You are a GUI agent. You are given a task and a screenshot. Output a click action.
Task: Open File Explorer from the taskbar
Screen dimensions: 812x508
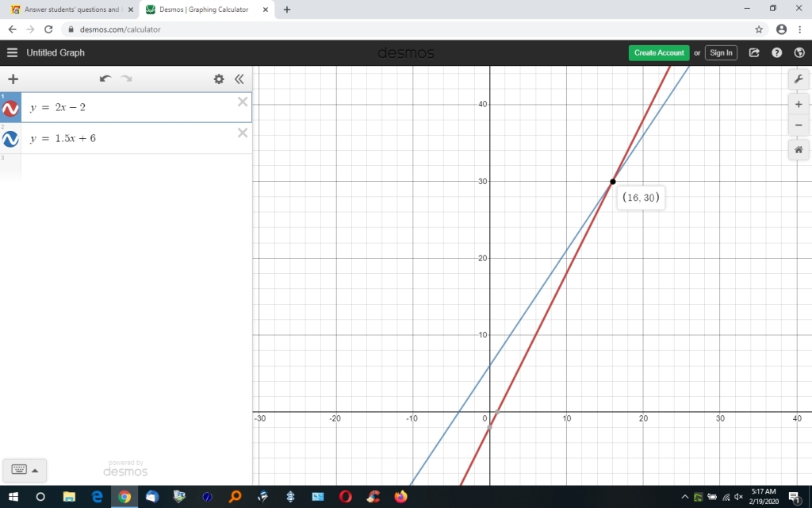[x=69, y=497]
